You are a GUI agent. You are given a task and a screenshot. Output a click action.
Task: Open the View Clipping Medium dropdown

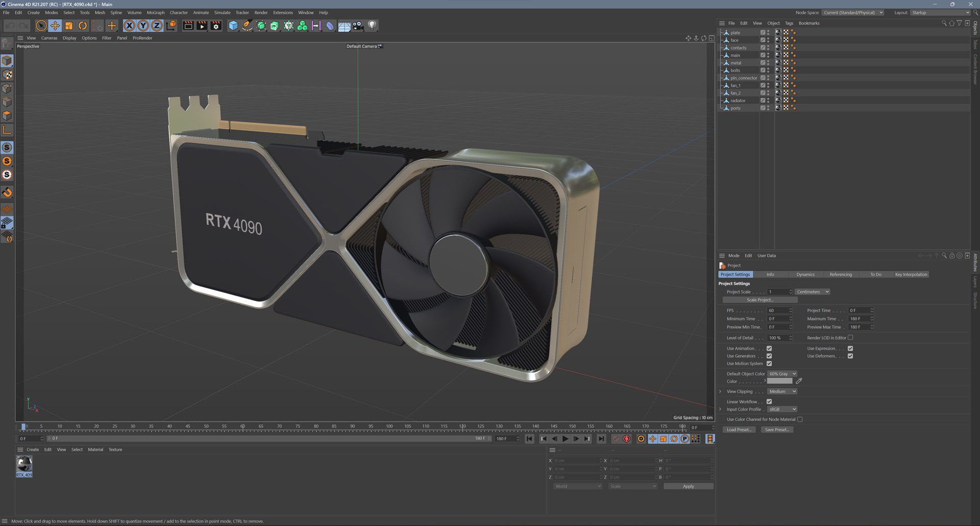pyautogui.click(x=782, y=391)
